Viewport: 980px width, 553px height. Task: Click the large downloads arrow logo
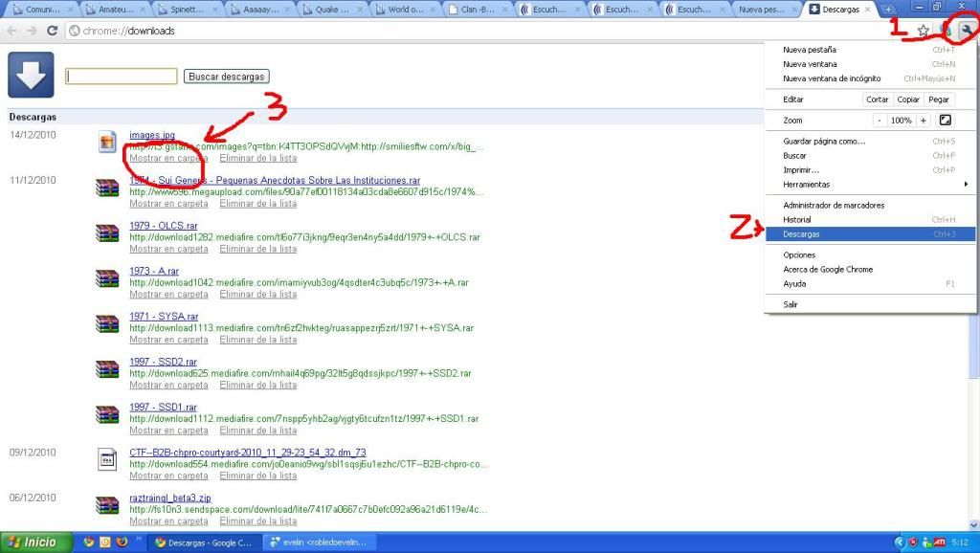click(x=31, y=75)
